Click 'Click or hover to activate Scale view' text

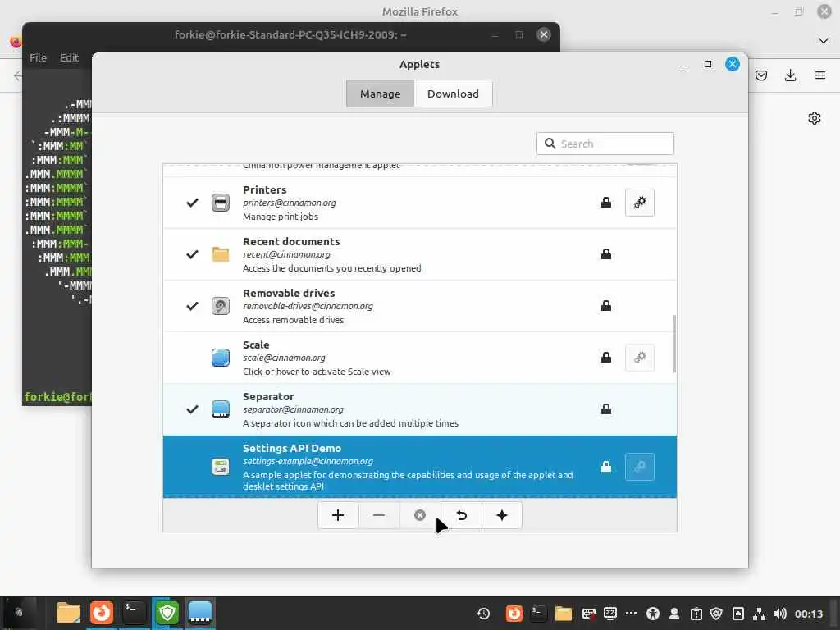(x=317, y=372)
